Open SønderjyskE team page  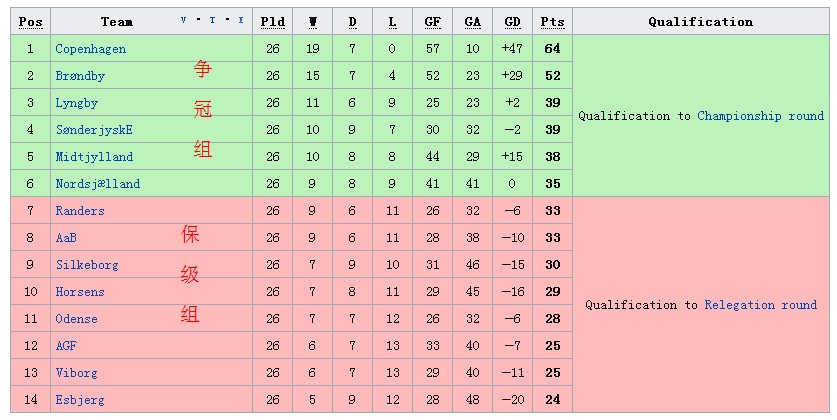click(94, 130)
